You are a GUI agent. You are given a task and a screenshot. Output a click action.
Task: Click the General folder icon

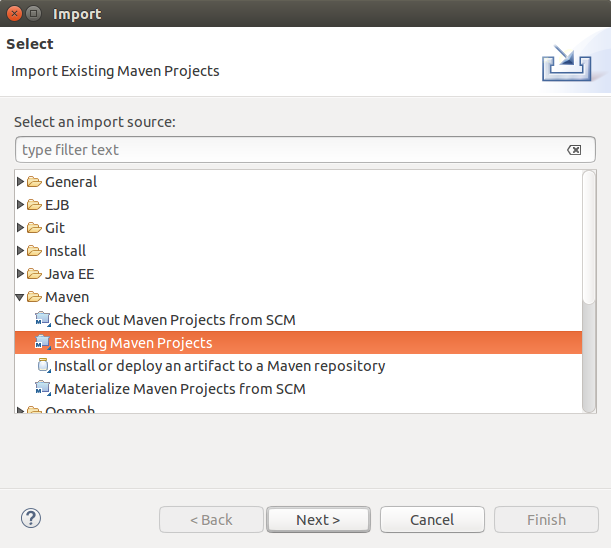pos(34,182)
